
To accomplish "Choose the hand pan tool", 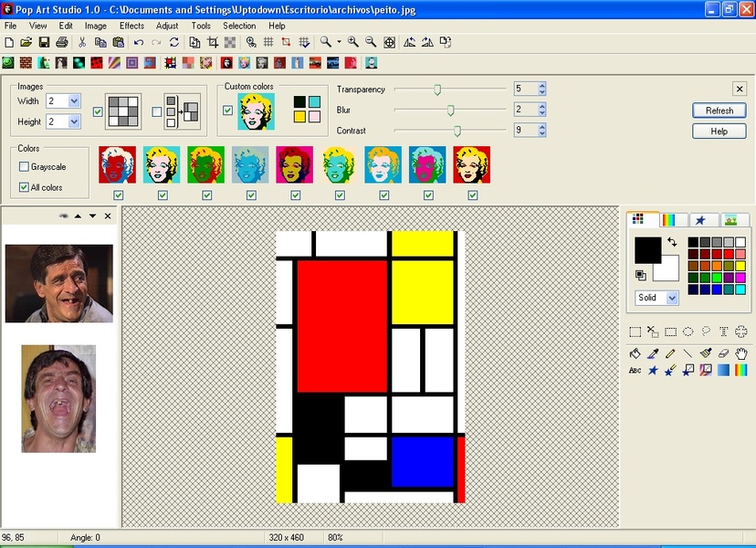I will click(x=741, y=353).
